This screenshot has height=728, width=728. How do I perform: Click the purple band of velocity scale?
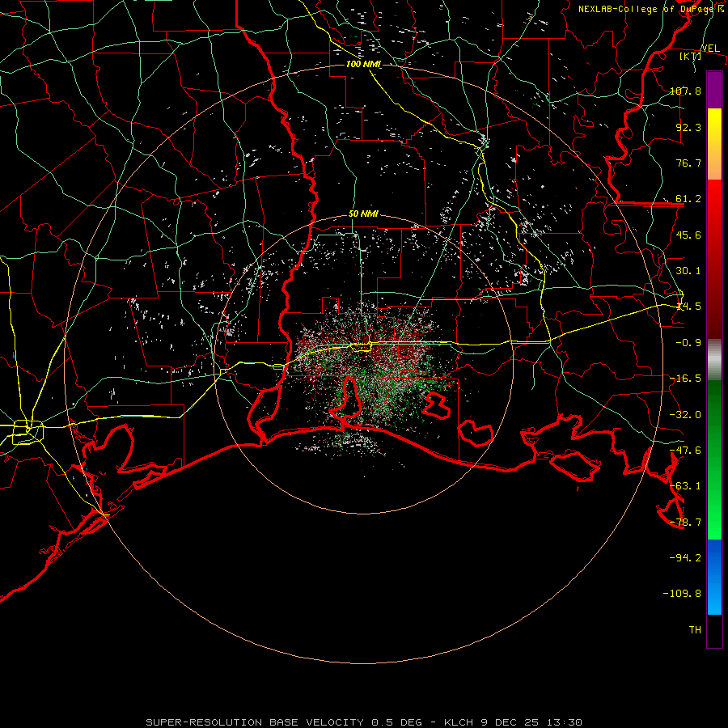(x=714, y=90)
